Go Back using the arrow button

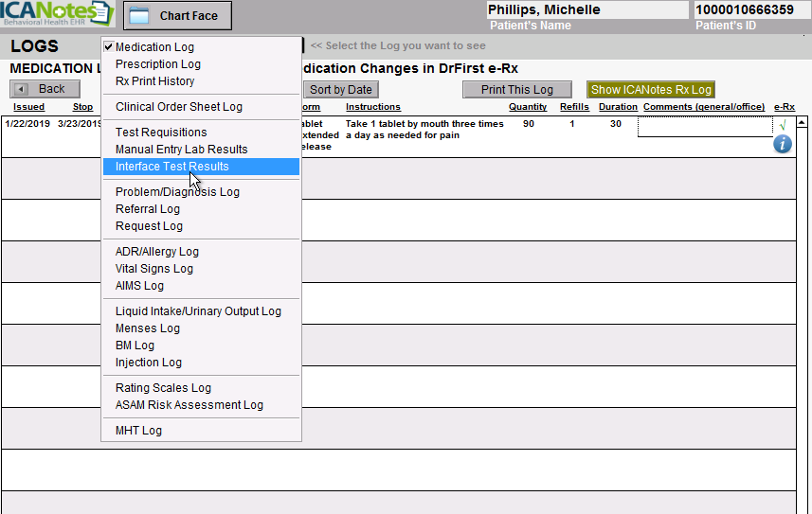click(x=45, y=89)
